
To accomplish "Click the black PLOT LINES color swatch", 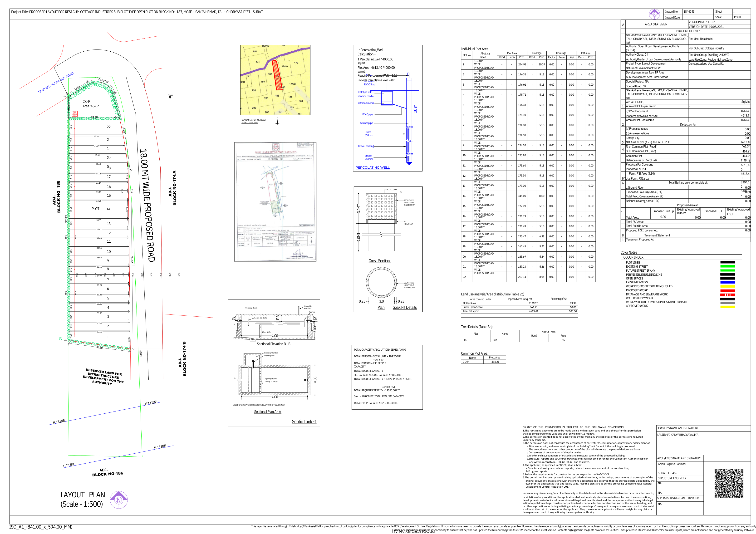I will point(727,262).
